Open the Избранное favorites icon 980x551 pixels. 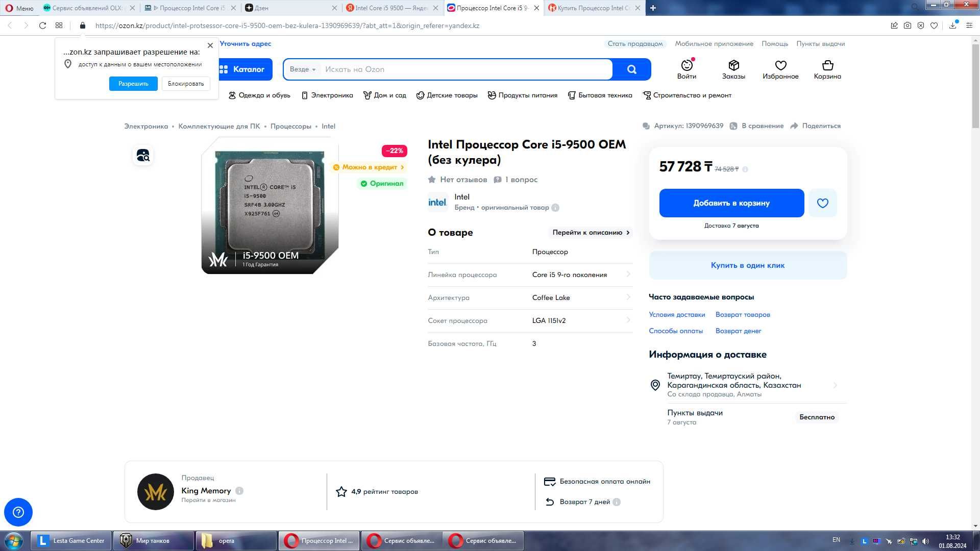(x=780, y=69)
